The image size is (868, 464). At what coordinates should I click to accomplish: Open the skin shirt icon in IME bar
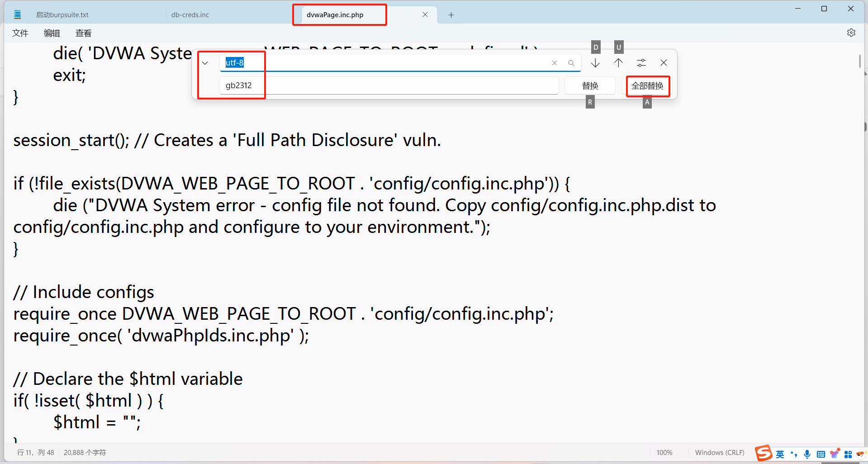tap(835, 454)
